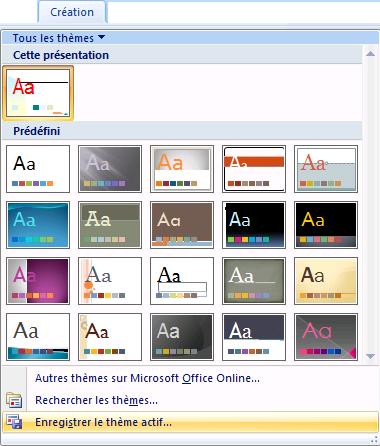Click the gallery resize grip in the corner
The height and width of the screenshot is (446, 380).
click(x=374, y=440)
